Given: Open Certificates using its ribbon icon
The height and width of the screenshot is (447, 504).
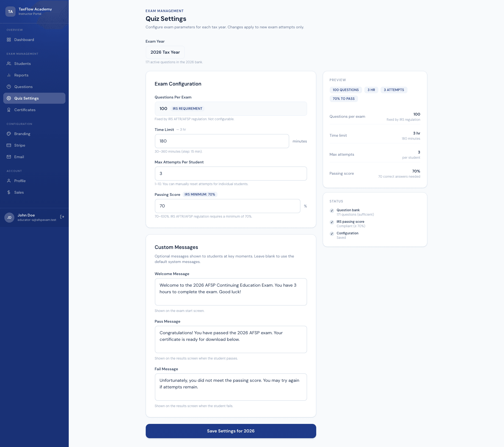Looking at the screenshot, I should [9, 110].
